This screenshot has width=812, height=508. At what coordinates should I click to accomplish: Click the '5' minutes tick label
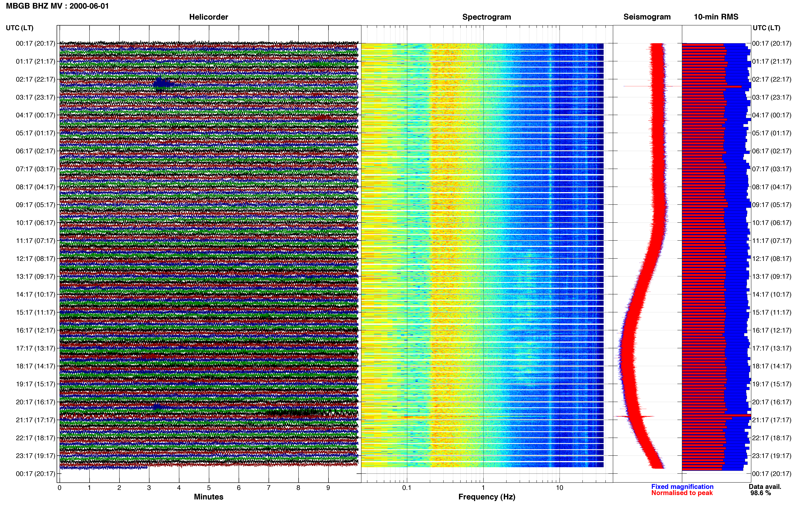[209, 487]
